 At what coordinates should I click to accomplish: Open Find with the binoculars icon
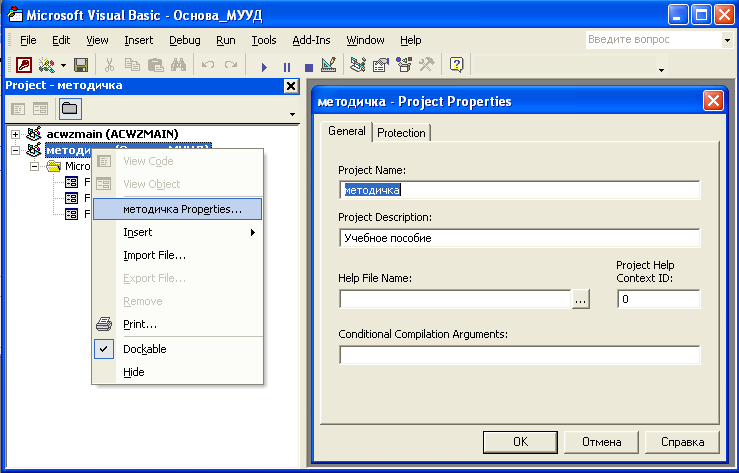[x=179, y=65]
